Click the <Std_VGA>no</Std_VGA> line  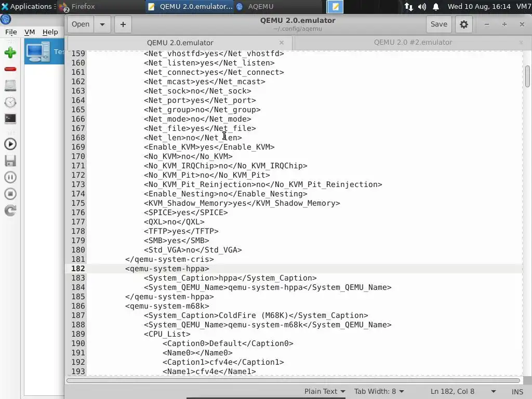[193, 250]
